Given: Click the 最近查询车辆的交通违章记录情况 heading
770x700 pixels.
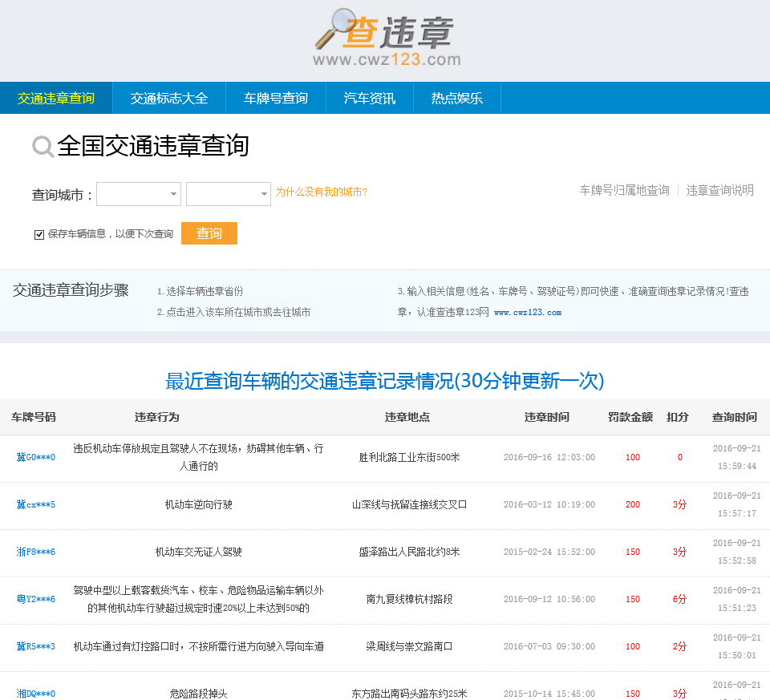Looking at the screenshot, I should point(384,382).
